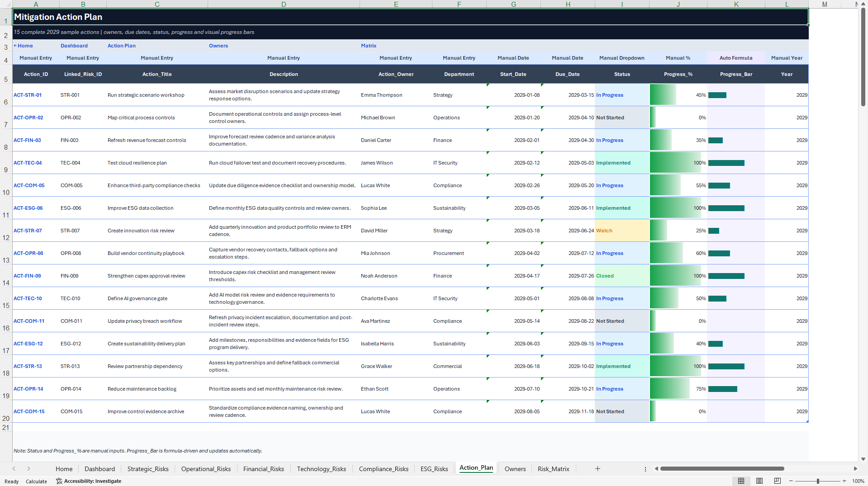
Task: Select the Emma Thompson owner cell
Action: tap(396, 95)
